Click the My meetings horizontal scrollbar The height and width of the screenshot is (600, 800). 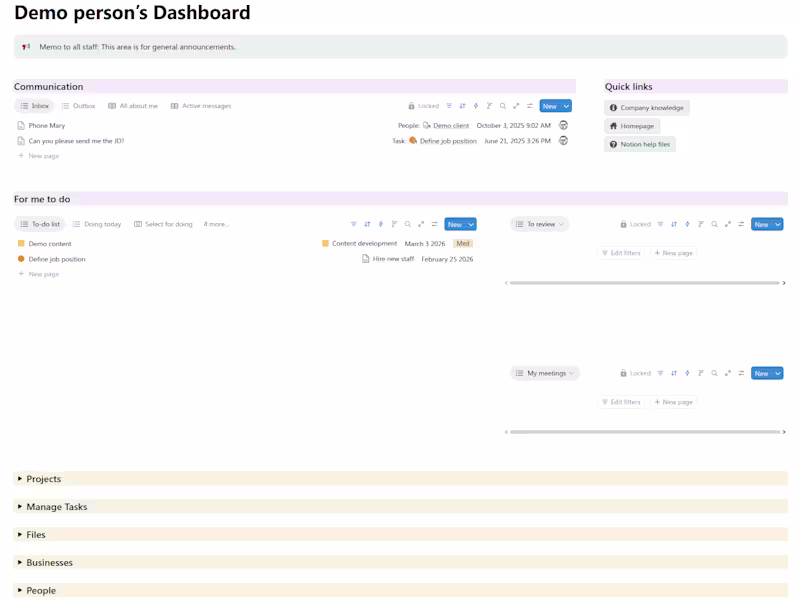coord(644,432)
